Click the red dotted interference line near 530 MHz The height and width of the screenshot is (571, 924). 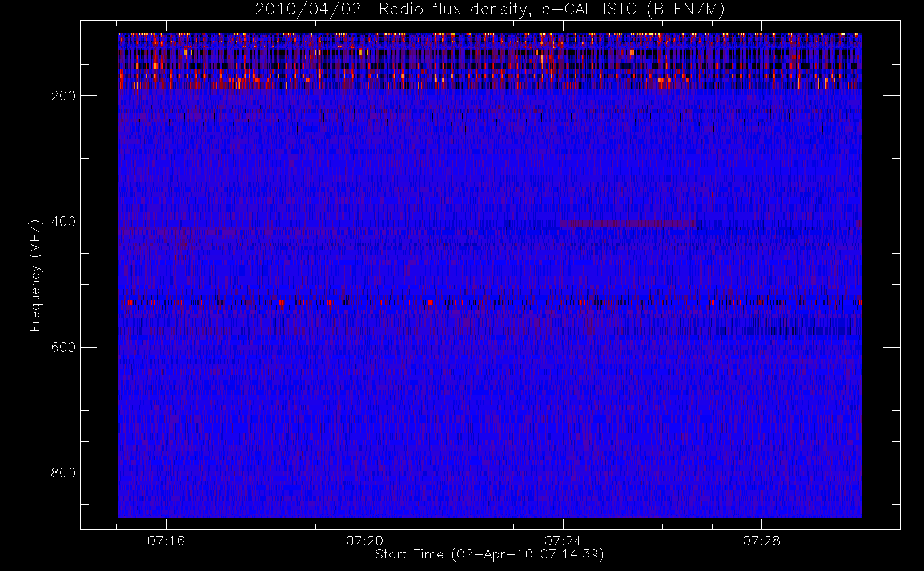[x=490, y=302]
